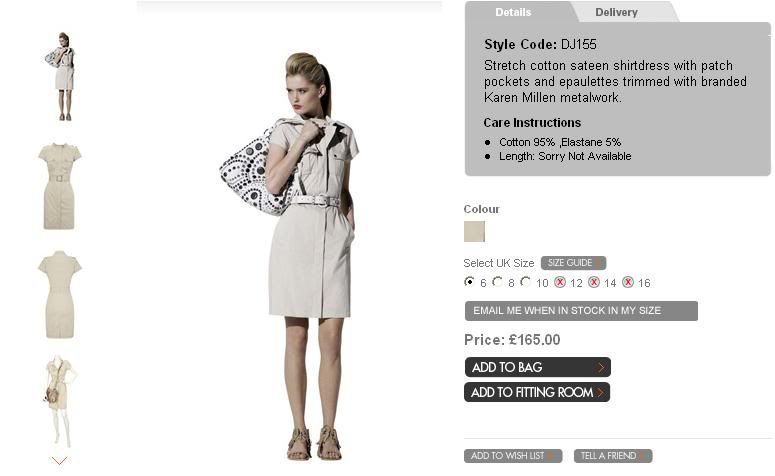Click the out-of-stock X icon for size 16
This screenshot has width=775, height=476.
628,282
